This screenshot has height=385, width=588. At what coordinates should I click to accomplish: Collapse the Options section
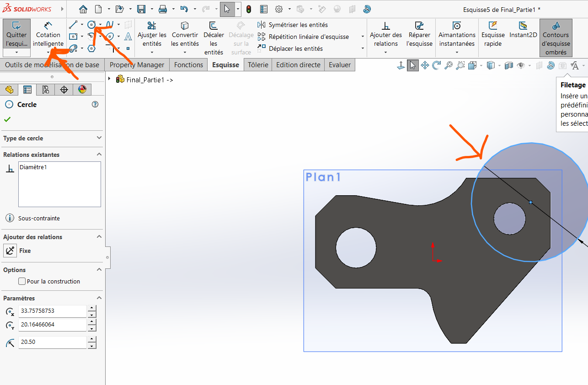99,269
